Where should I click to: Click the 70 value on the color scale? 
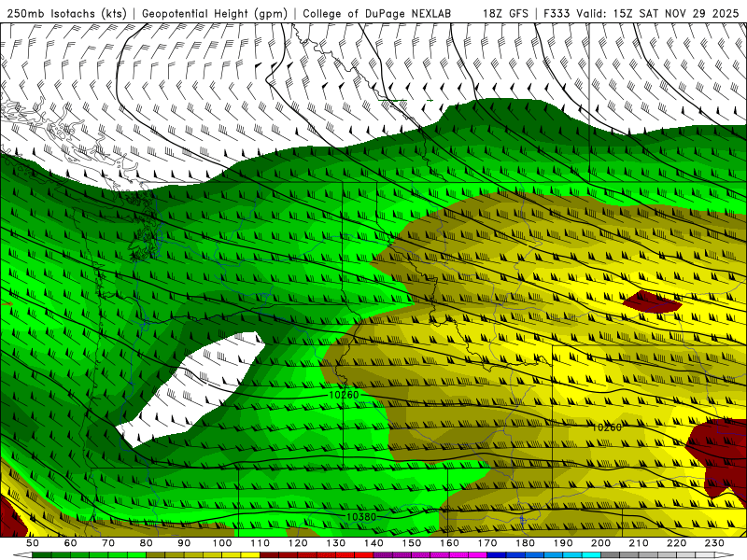(108, 543)
